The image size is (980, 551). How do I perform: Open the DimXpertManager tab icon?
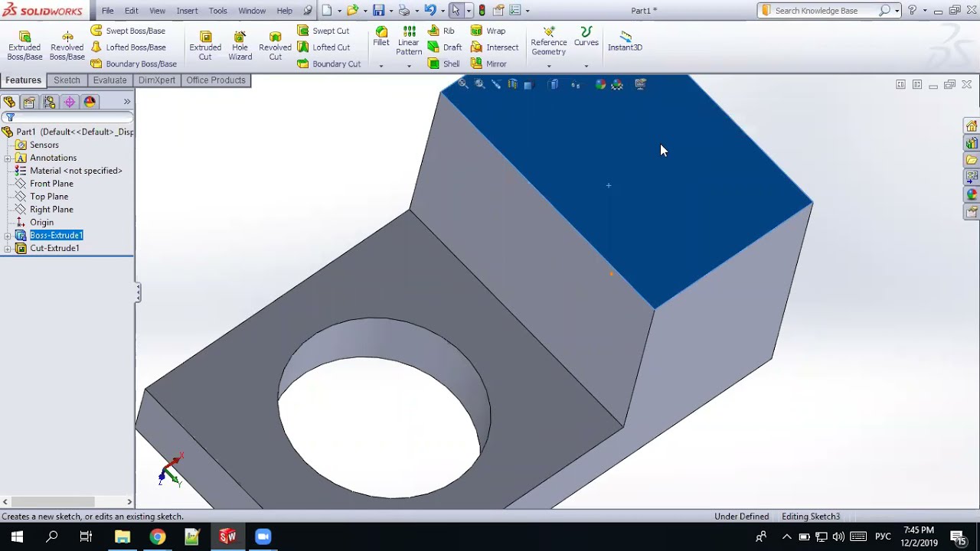[70, 102]
